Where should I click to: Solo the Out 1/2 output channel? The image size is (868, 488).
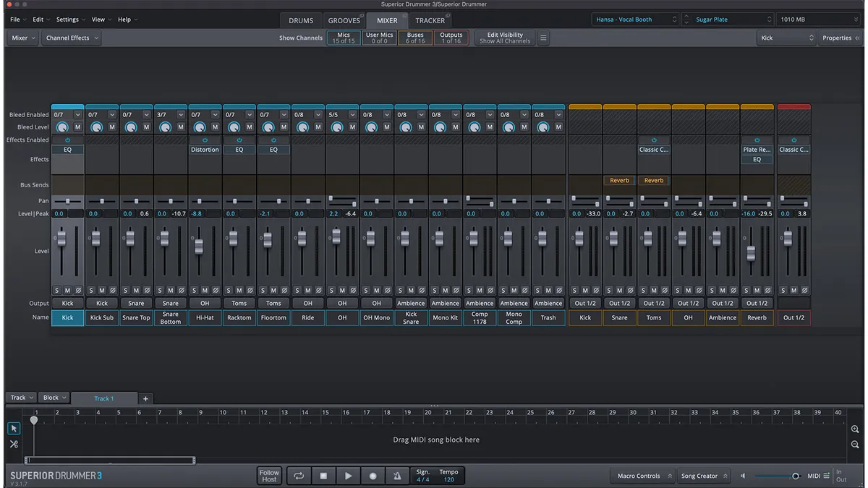pos(783,291)
